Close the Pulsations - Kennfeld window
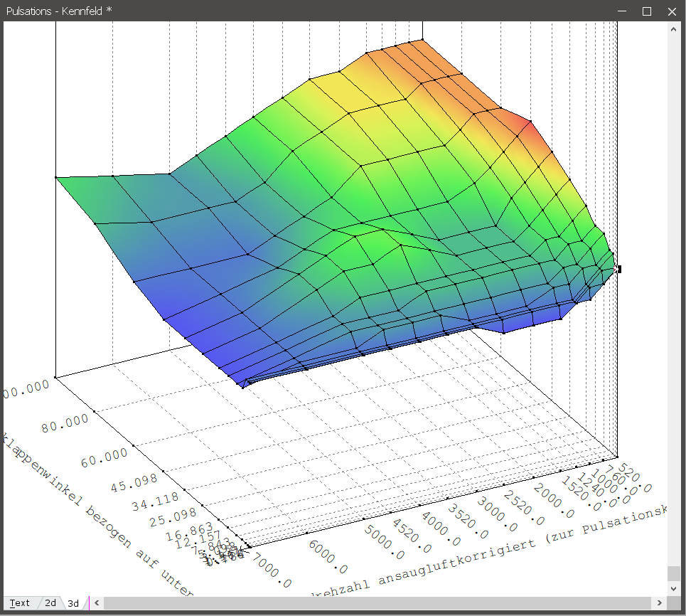Image resolution: width=686 pixels, height=616 pixels. [672, 11]
